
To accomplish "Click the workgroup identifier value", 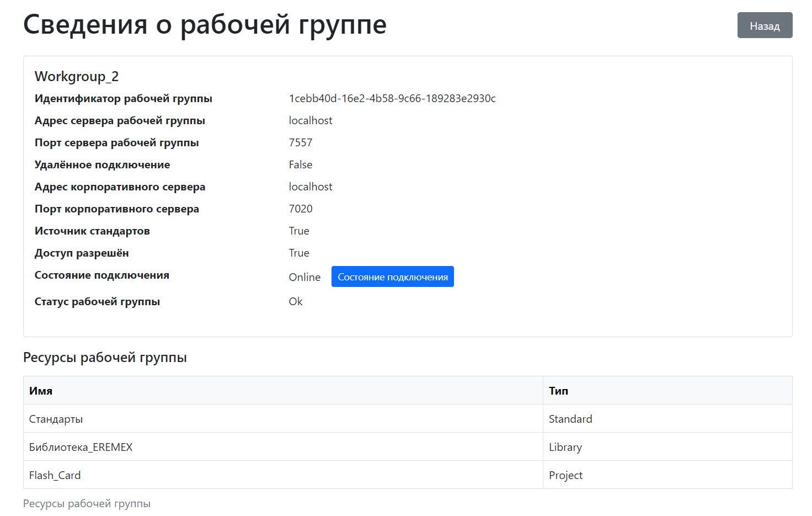I will pos(392,98).
